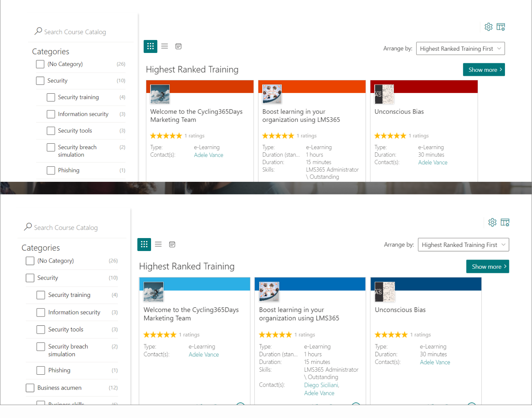Switch to list view in blue-themed catalog
Image resolution: width=532 pixels, height=418 pixels.
tap(158, 244)
